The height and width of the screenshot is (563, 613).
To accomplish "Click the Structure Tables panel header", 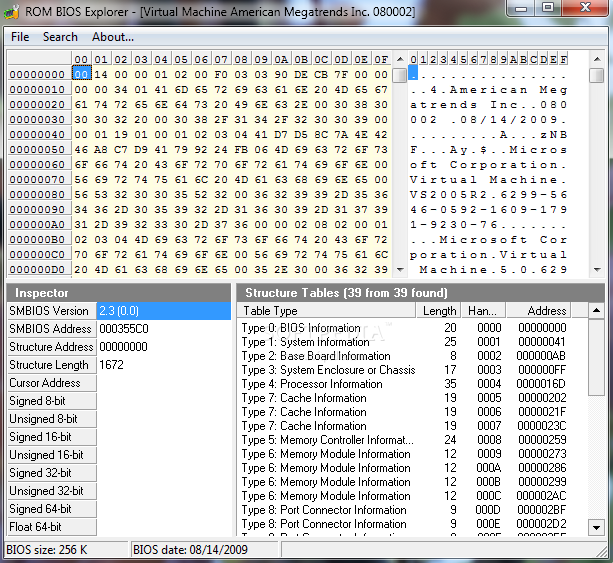I will [x=420, y=292].
